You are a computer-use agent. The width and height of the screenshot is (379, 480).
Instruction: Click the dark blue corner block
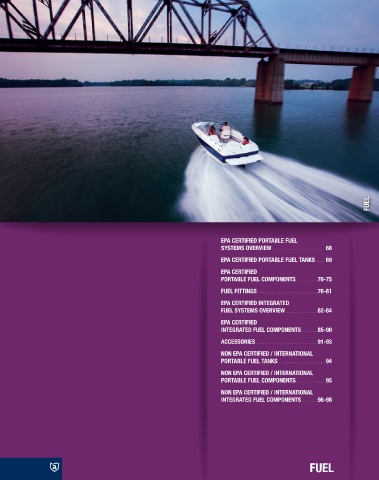pos(31,469)
